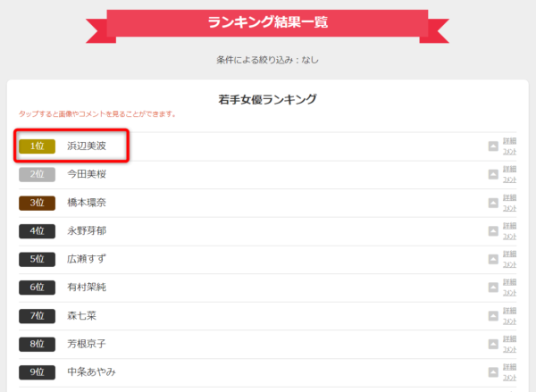Click the up-arrow icon for 浜辺美波

pos(493,146)
